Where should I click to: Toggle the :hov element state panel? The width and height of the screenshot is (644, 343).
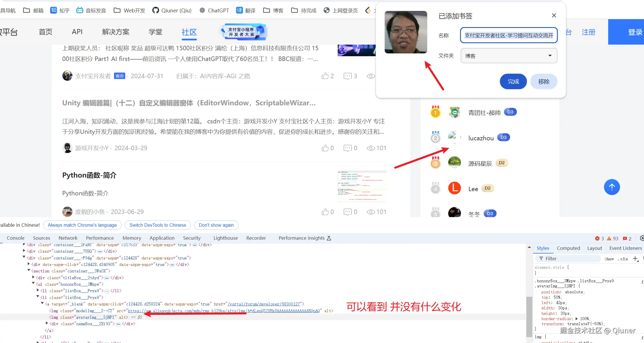(x=609, y=259)
